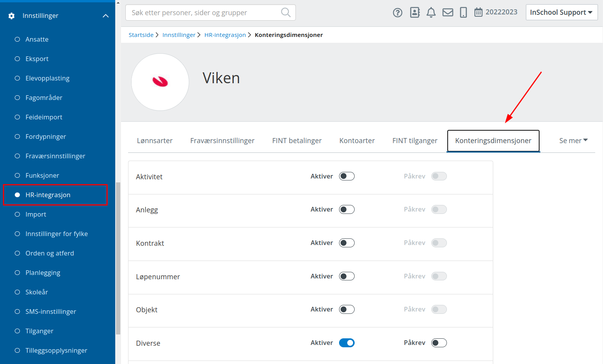The image size is (603, 364).
Task: Click the help question mark icon
Action: coord(397,13)
